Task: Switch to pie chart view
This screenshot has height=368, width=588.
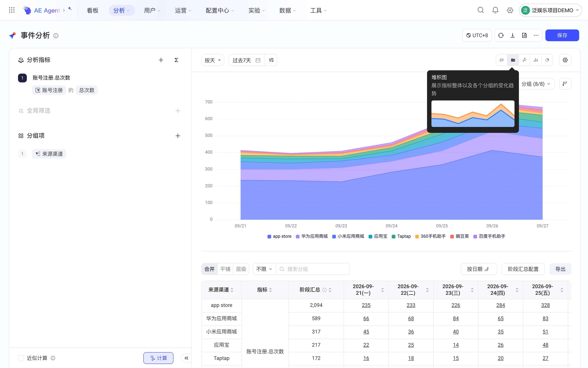Action: [x=547, y=60]
